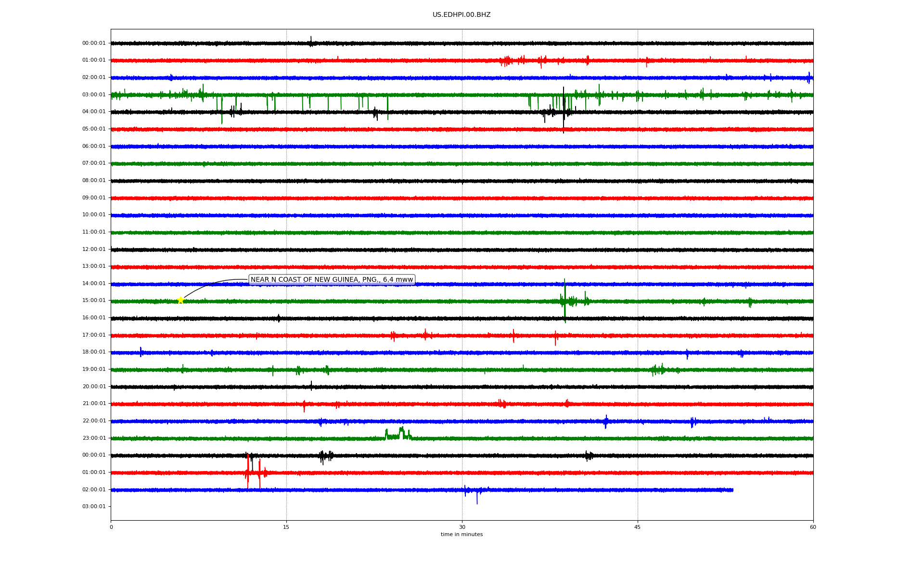Select the 07:00:01 row label

click(94, 163)
